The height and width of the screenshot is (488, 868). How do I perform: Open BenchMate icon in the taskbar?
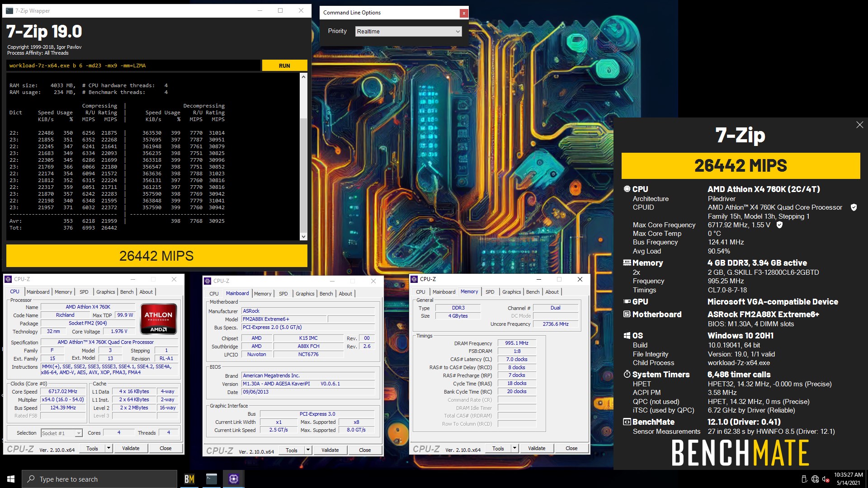tap(189, 479)
